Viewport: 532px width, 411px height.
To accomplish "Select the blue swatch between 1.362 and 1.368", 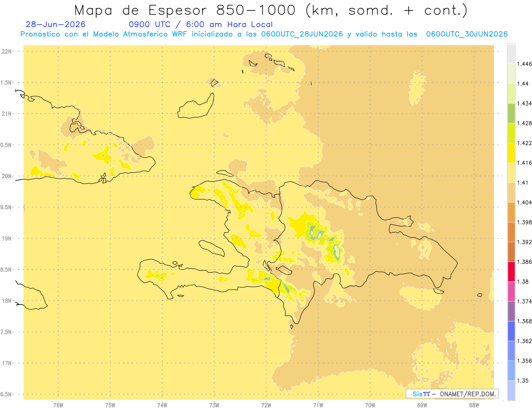I will [x=511, y=331].
